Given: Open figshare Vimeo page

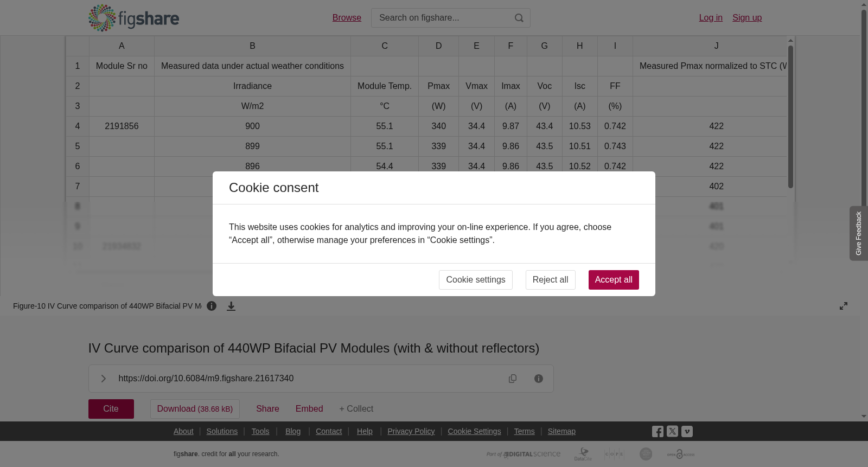Looking at the screenshot, I should (x=687, y=432).
